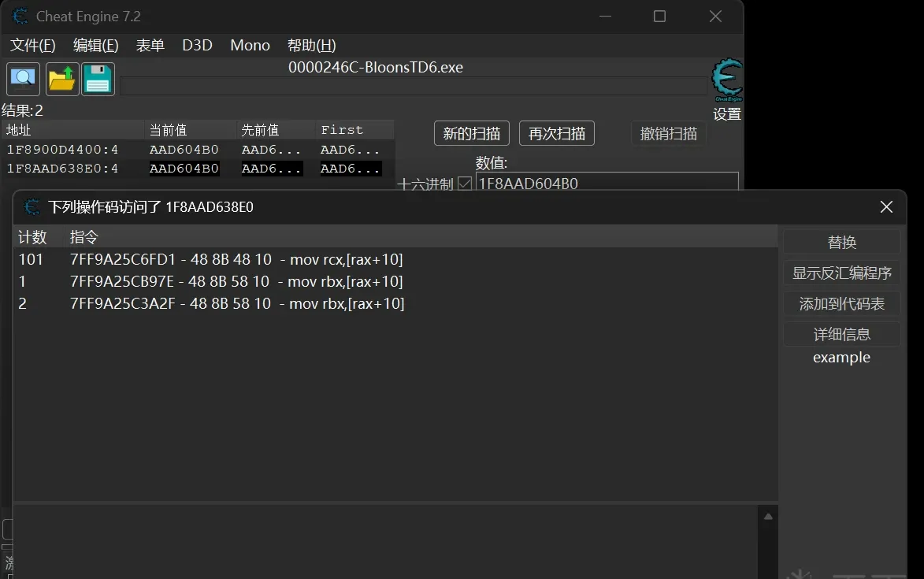The image size is (924, 579).
Task: Click the 替换 replace button
Action: (841, 242)
